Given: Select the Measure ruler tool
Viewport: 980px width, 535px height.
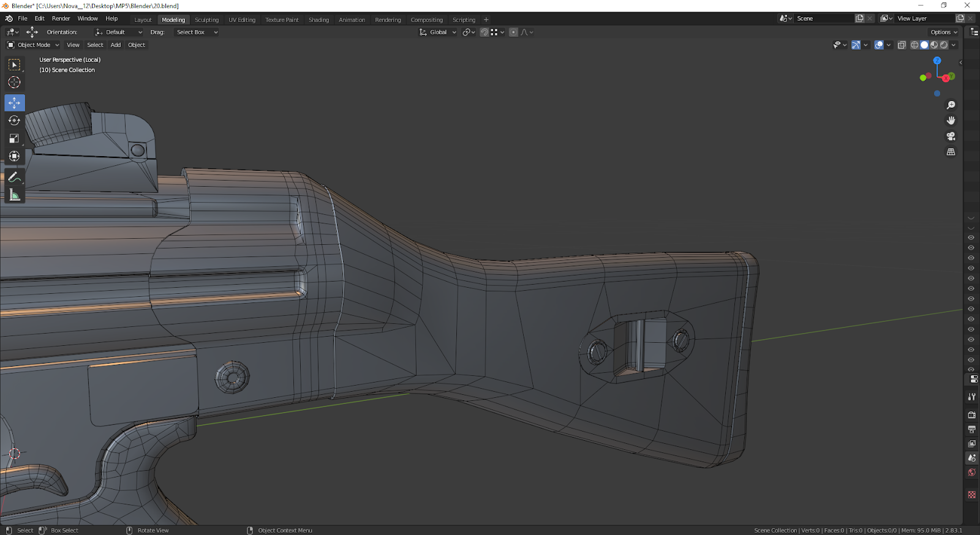Looking at the screenshot, I should (15, 195).
